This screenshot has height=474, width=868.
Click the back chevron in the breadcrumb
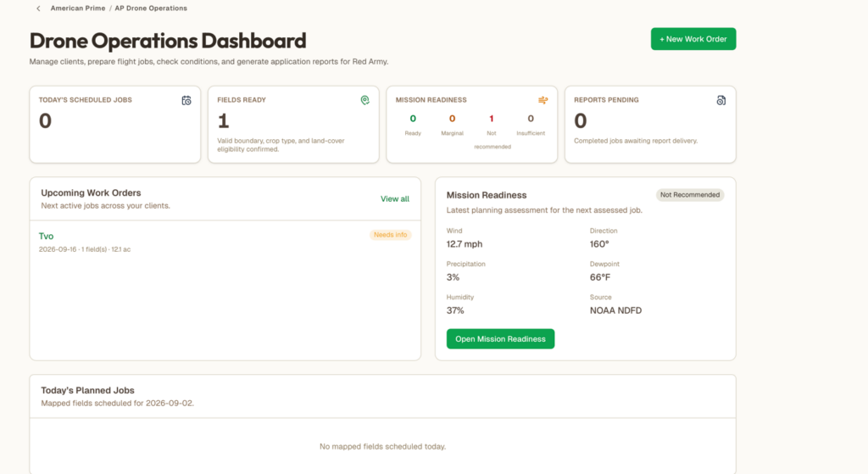coord(38,8)
